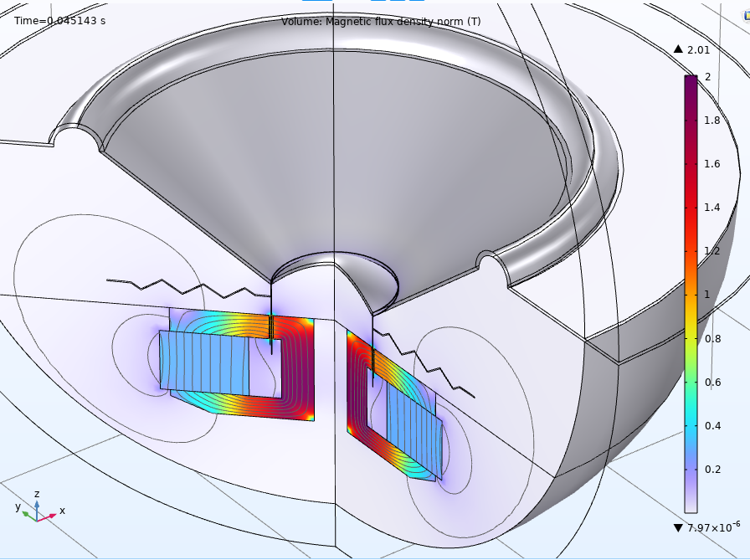The image size is (750, 560).
Task: Click the legend tick label "1.6"
Action: pyautogui.click(x=711, y=164)
